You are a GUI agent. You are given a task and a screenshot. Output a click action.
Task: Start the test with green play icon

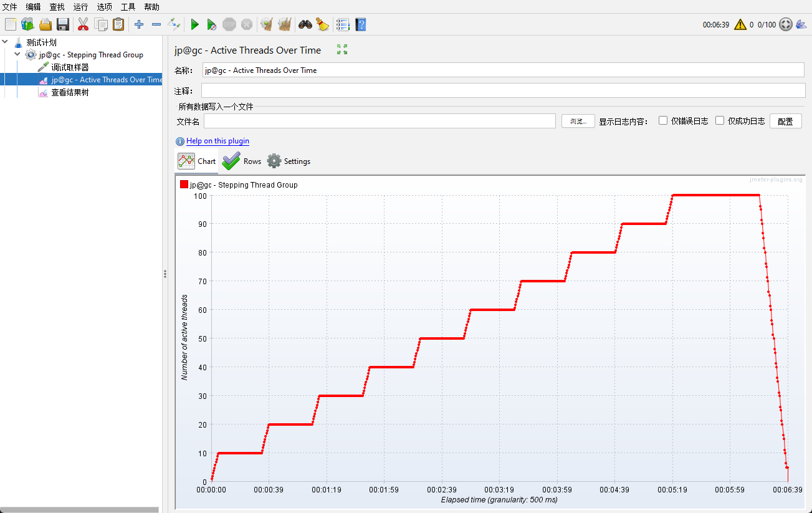(x=195, y=24)
